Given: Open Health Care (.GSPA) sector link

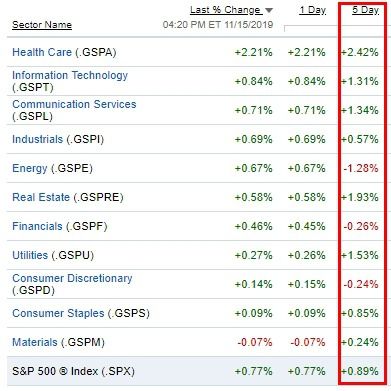Looking at the screenshot, I should click(x=42, y=52).
